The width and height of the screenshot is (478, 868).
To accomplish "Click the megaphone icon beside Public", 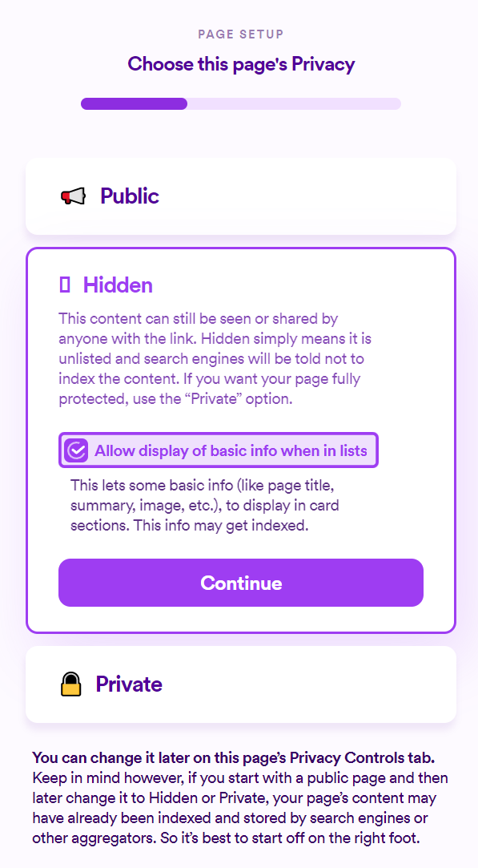I will (76, 195).
